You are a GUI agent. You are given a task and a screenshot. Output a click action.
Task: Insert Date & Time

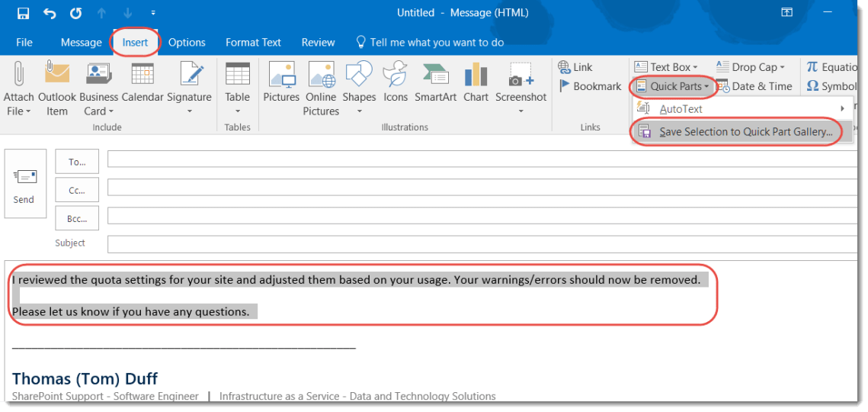tap(754, 86)
